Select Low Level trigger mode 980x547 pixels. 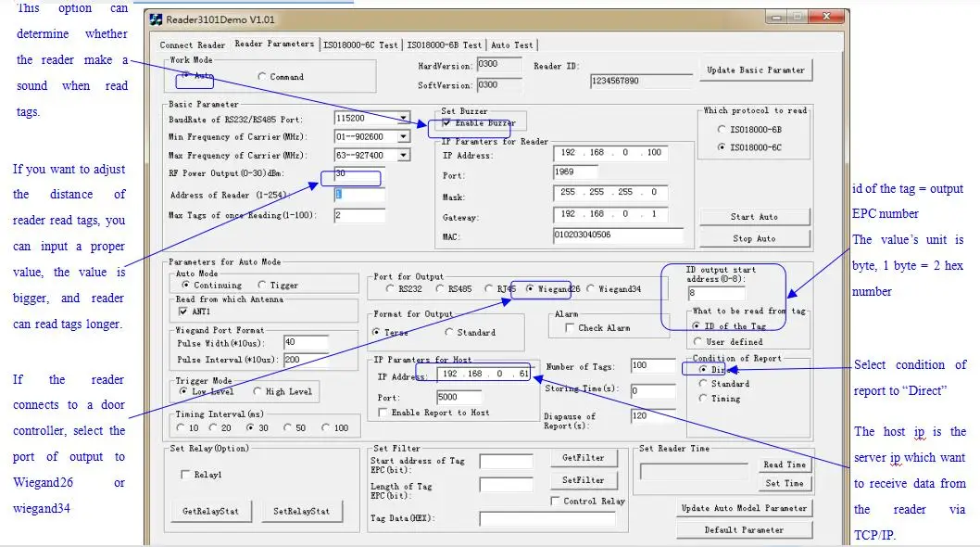tap(183, 391)
